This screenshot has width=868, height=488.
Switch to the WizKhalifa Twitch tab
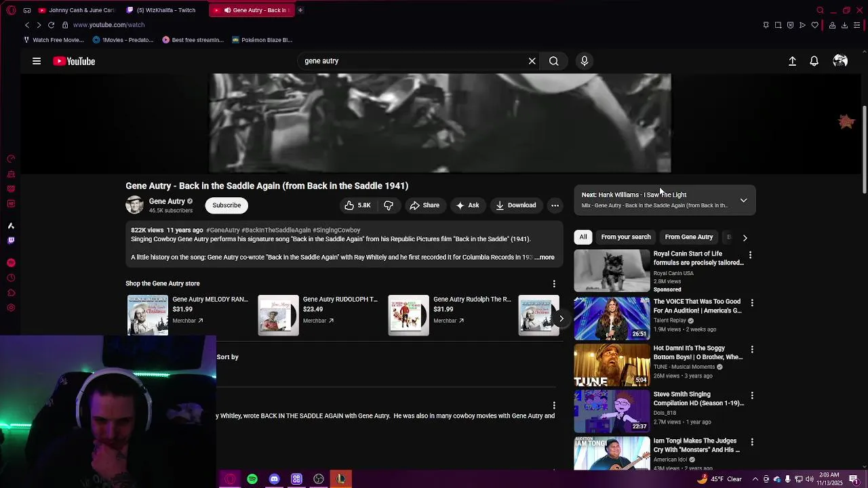point(162,10)
